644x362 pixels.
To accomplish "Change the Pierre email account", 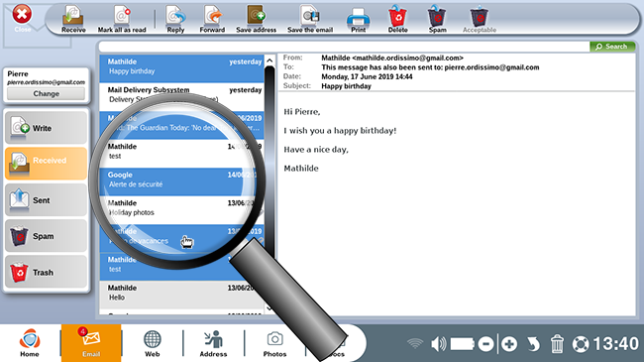I will pos(46,94).
